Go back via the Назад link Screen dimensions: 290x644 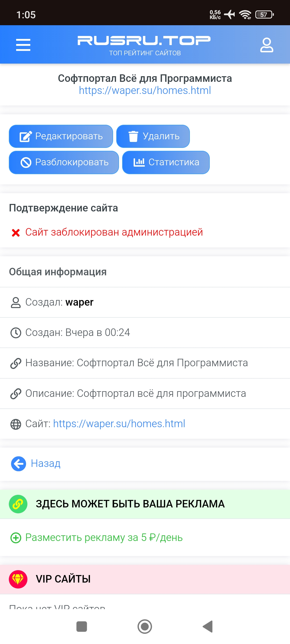(x=46, y=464)
